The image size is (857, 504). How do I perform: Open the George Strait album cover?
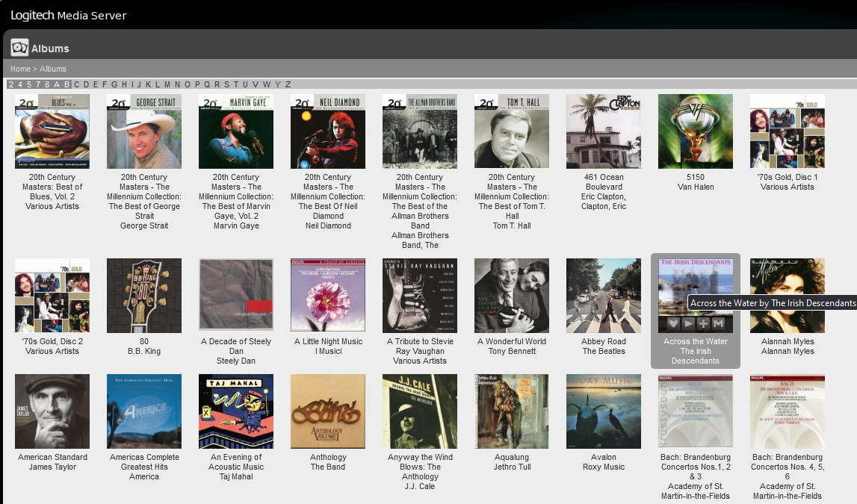pos(143,131)
